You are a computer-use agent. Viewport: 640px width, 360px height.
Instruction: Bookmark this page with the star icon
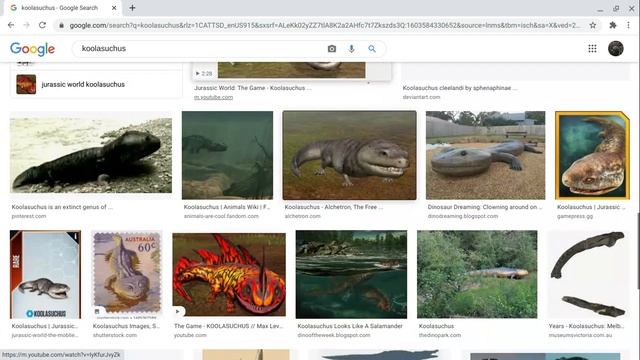[x=593, y=25]
